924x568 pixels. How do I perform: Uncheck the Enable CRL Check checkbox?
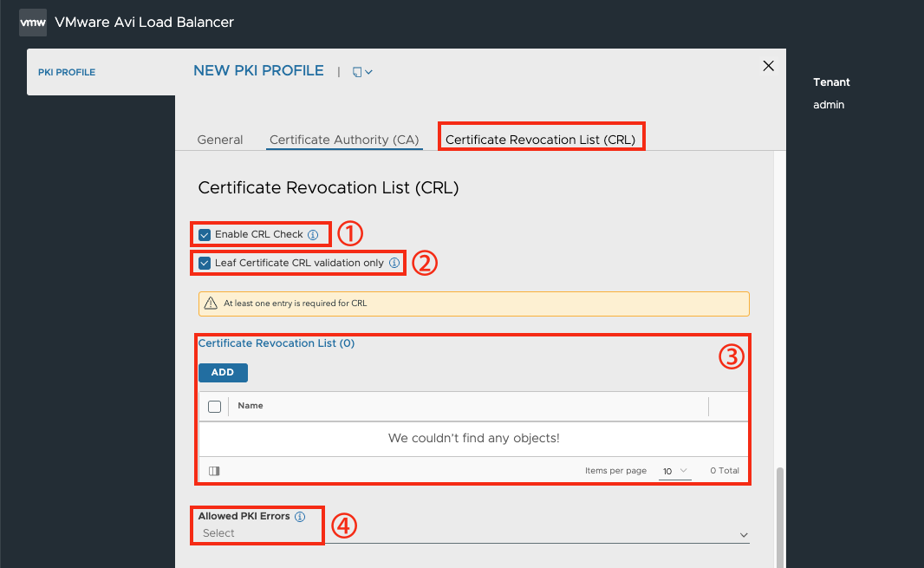click(x=205, y=235)
